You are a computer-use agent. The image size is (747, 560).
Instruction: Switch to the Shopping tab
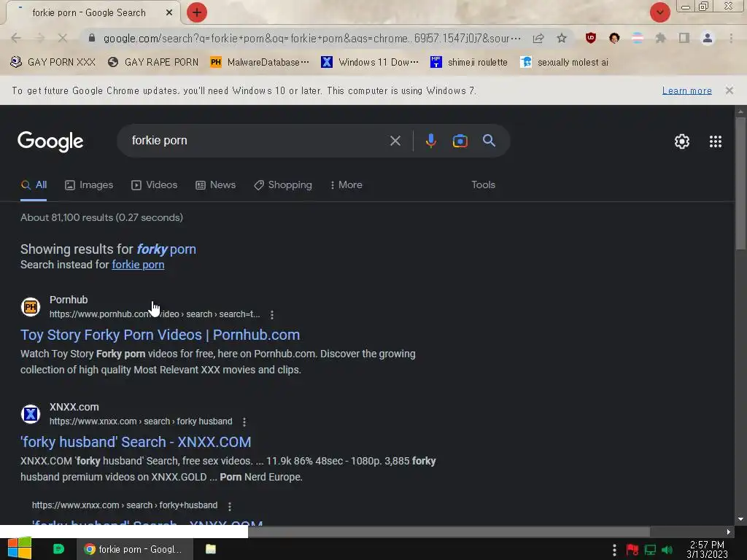coord(283,185)
